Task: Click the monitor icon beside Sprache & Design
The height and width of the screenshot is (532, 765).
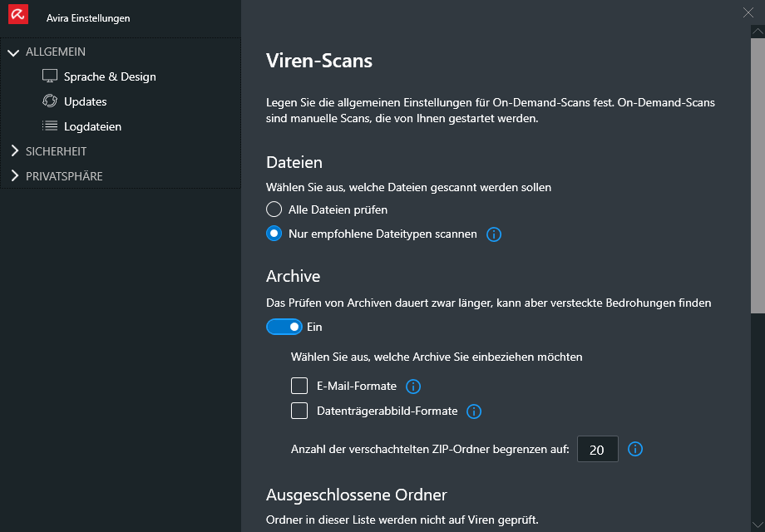Action: click(x=50, y=76)
